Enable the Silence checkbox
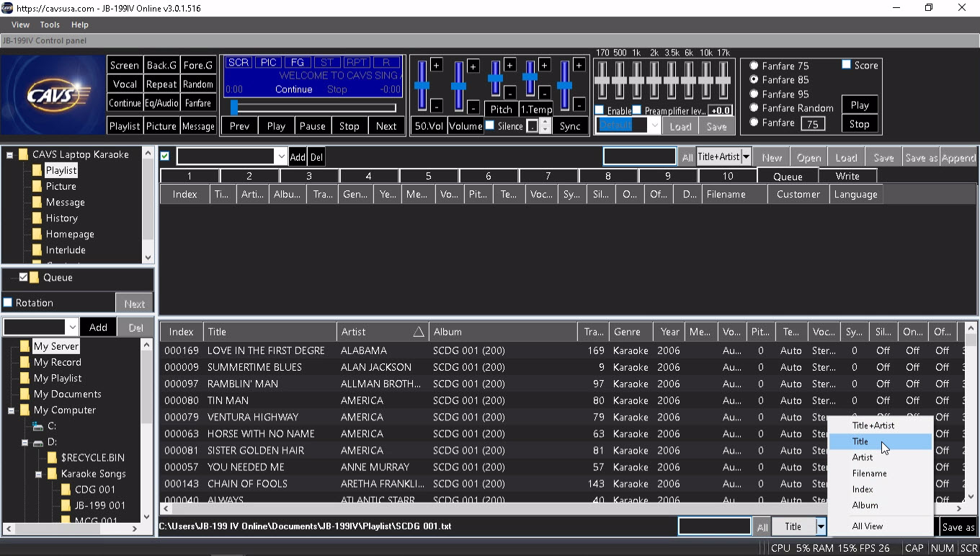 [490, 125]
